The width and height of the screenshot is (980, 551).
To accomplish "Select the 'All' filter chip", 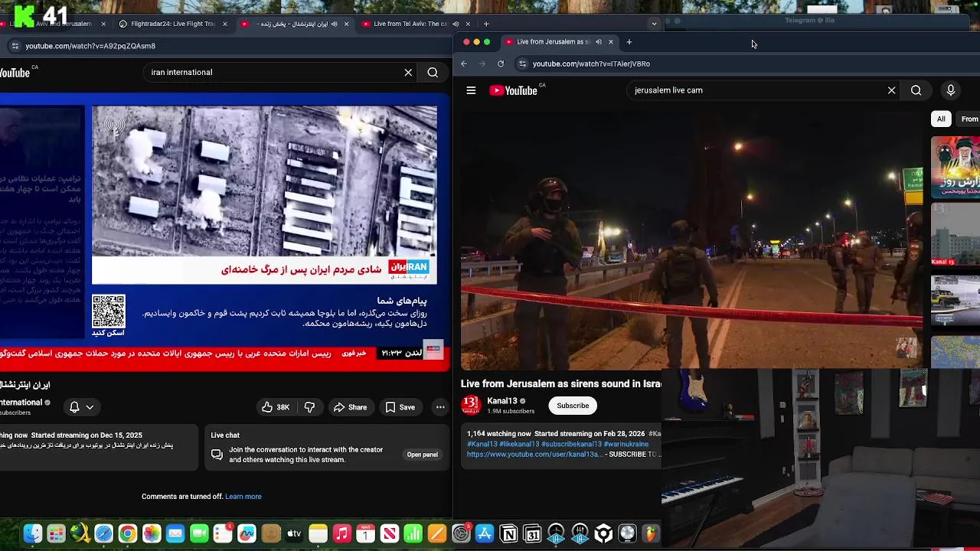I will tap(941, 119).
